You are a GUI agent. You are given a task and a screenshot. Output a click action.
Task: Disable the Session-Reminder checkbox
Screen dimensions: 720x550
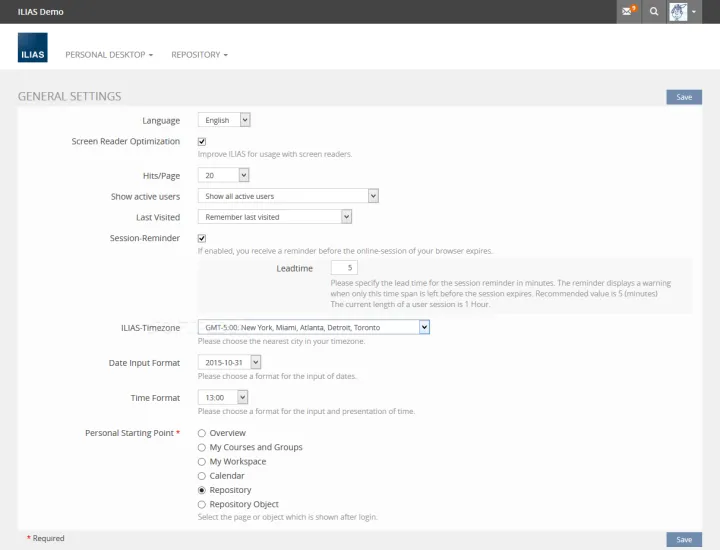202,238
